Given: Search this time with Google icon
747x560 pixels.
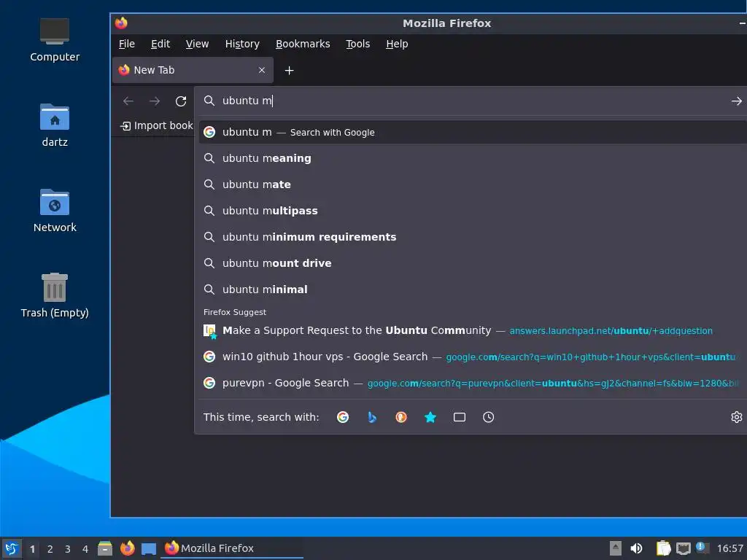Looking at the screenshot, I should 343,417.
